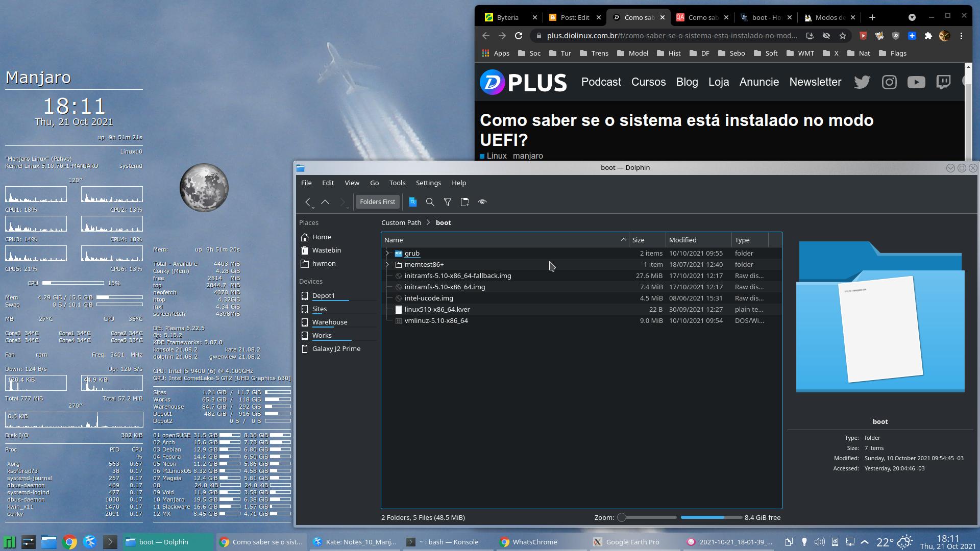Close the Byteria browser tab
This screenshot has width=980, height=551.
click(534, 17)
